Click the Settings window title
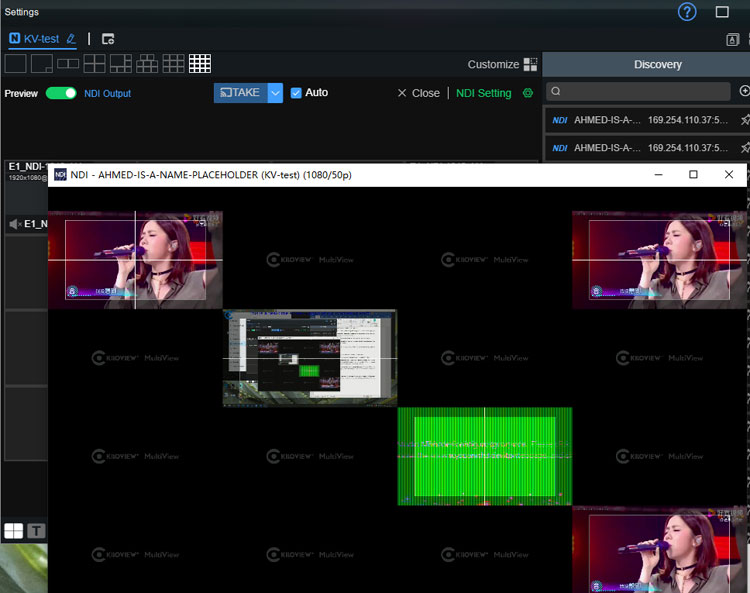Image resolution: width=750 pixels, height=593 pixels. tap(22, 12)
